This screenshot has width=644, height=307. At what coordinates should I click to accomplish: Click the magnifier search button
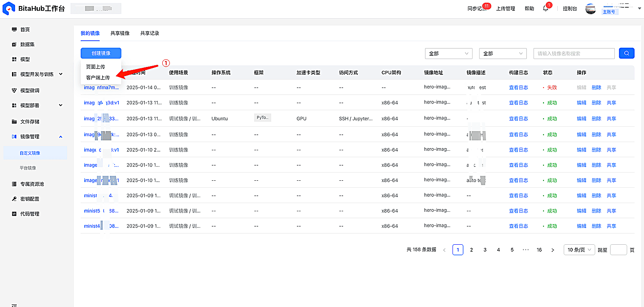point(626,53)
